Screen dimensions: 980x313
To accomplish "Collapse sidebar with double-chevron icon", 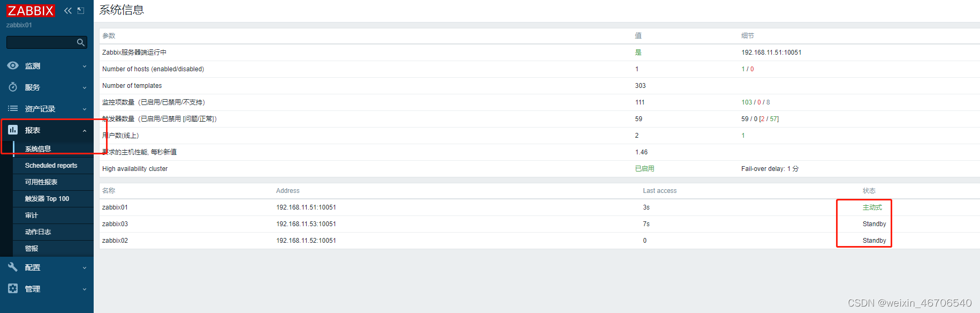I will (x=68, y=11).
